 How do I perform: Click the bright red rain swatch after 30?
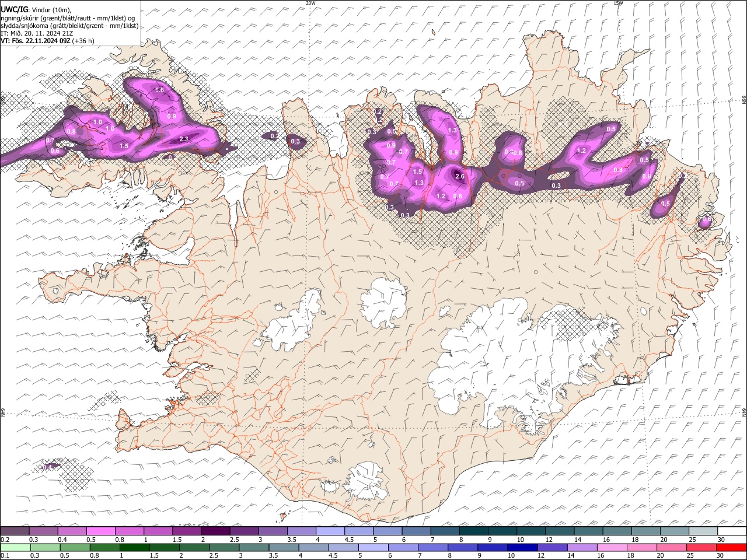(731, 547)
